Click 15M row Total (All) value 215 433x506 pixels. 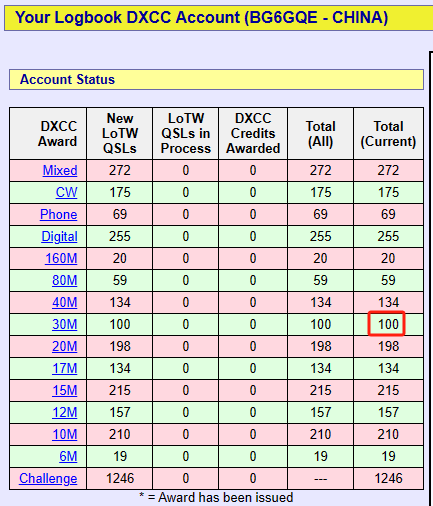point(321,390)
